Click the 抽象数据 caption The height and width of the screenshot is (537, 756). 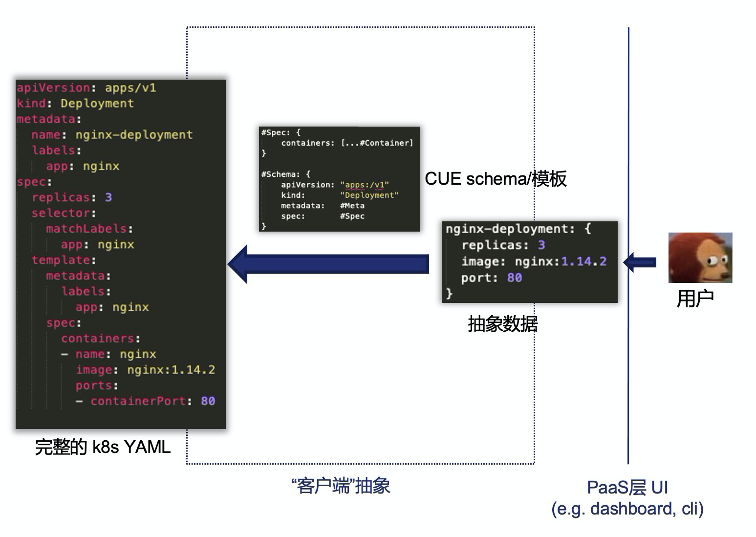pos(503,324)
